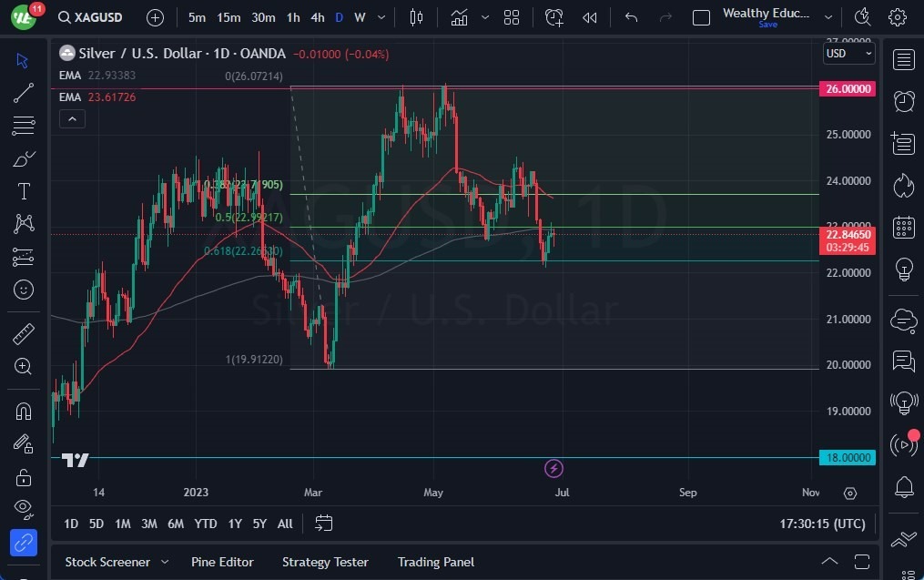This screenshot has width=924, height=580.
Task: Create an alert from top toolbar
Action: click(553, 17)
